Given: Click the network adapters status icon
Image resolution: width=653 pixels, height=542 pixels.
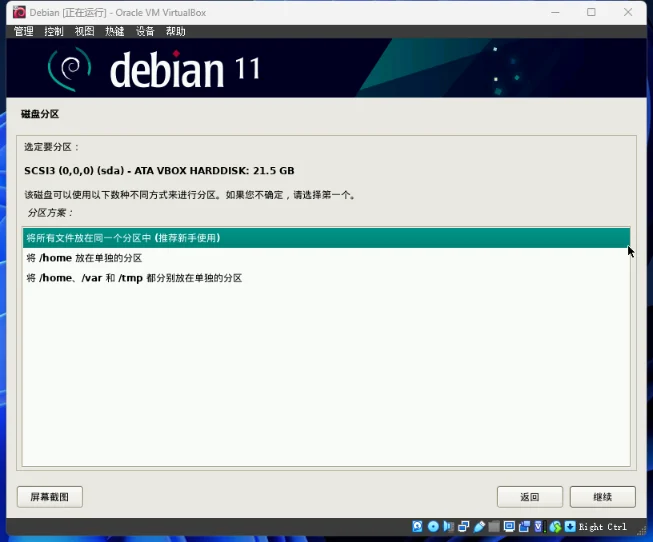Looking at the screenshot, I should coord(464,527).
